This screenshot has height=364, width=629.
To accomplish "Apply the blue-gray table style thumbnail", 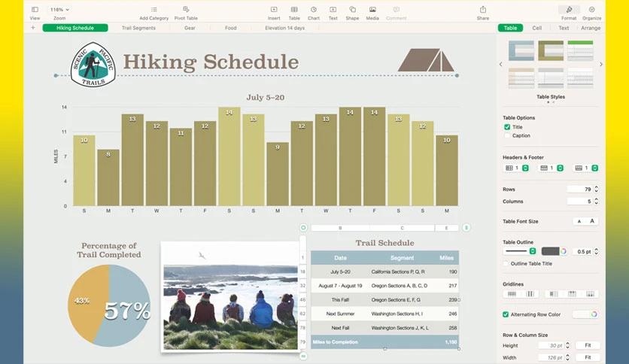I will 521,51.
